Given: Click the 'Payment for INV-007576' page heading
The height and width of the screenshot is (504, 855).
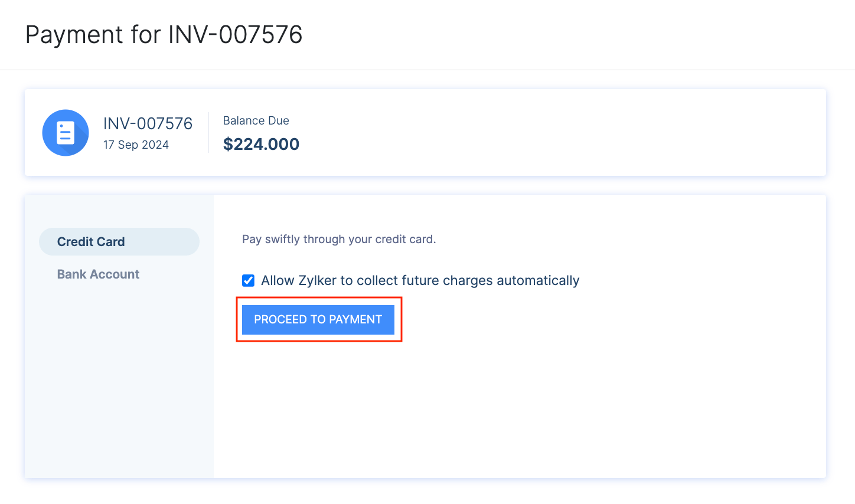Looking at the screenshot, I should pyautogui.click(x=164, y=35).
